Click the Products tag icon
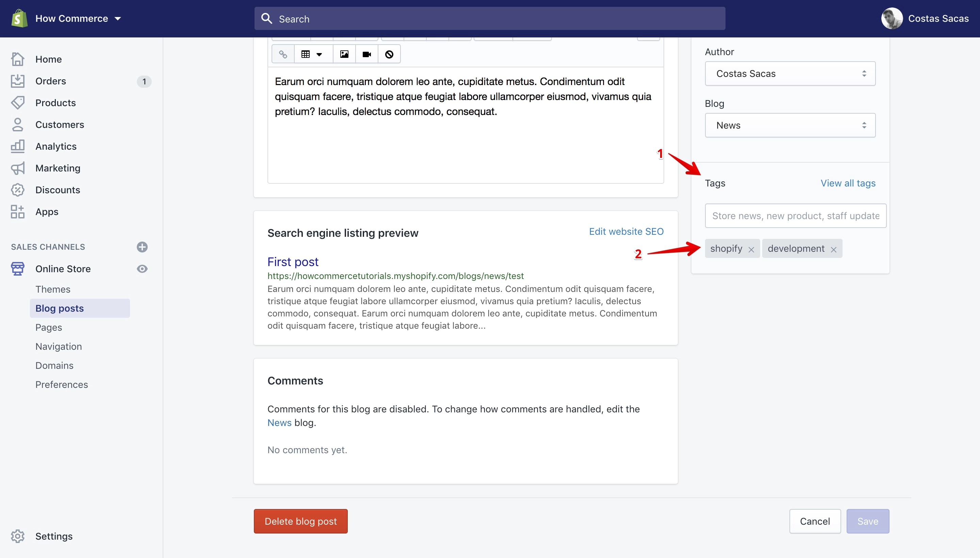Viewport: 980px width, 558px height. pyautogui.click(x=18, y=103)
